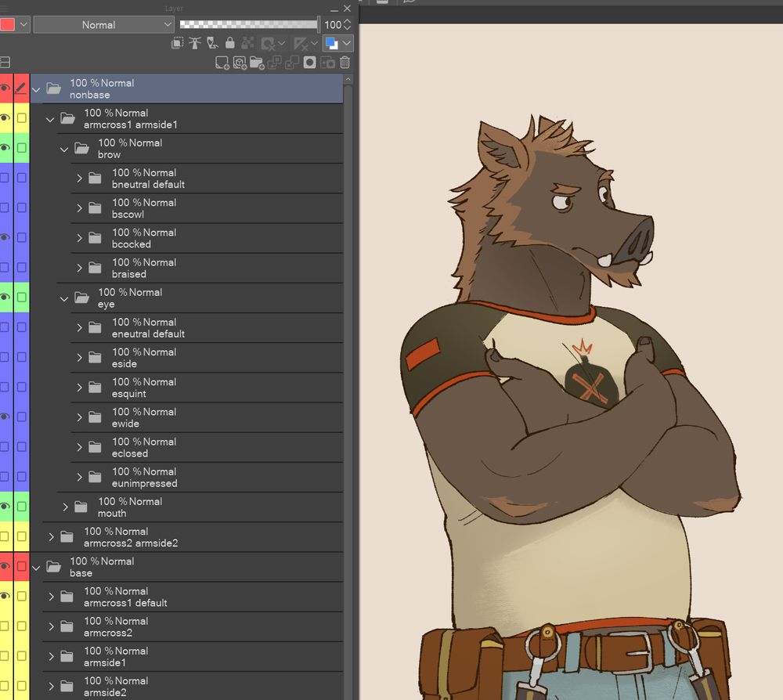This screenshot has height=700, width=783.
Task: Show the esquint layer folder
Action: coord(5,387)
